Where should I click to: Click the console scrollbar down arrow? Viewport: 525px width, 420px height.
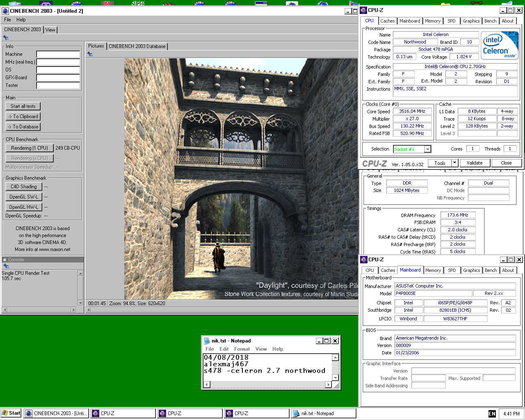tap(80, 303)
